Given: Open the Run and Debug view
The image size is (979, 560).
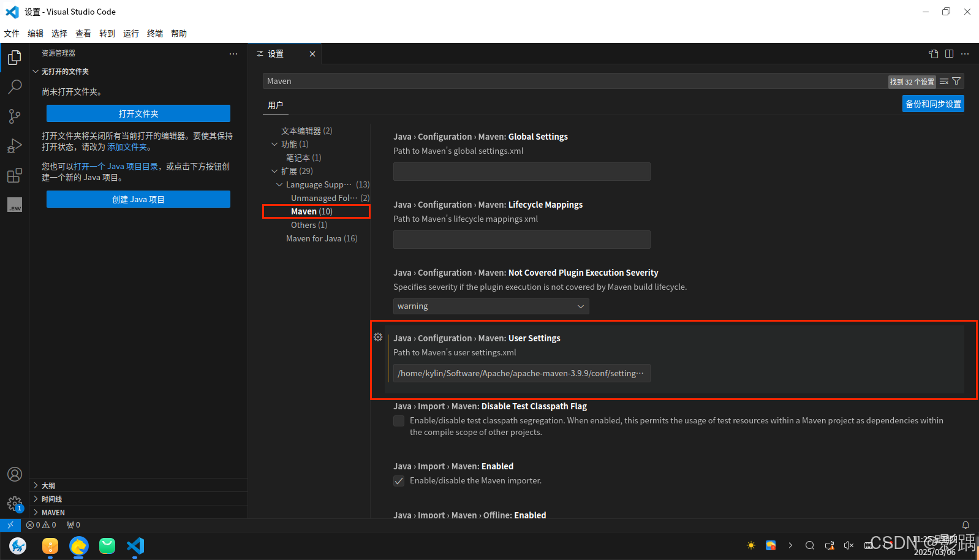Looking at the screenshot, I should (15, 146).
